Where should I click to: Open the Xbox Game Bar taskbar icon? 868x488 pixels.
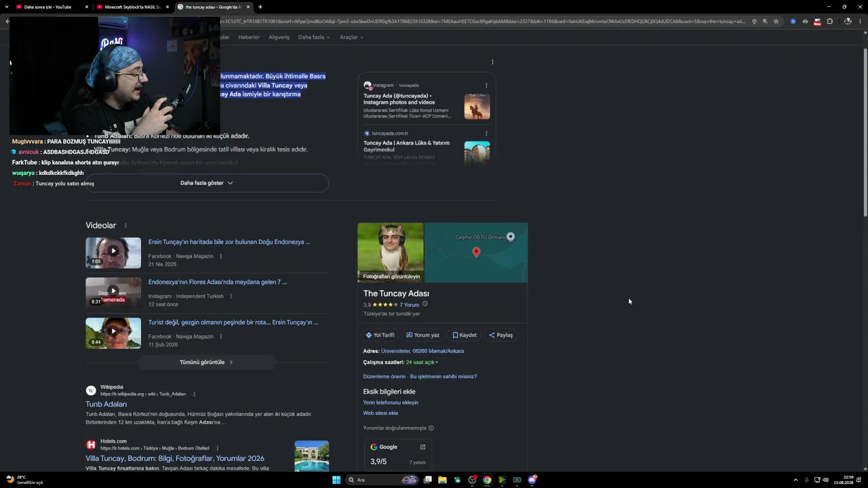(x=517, y=480)
